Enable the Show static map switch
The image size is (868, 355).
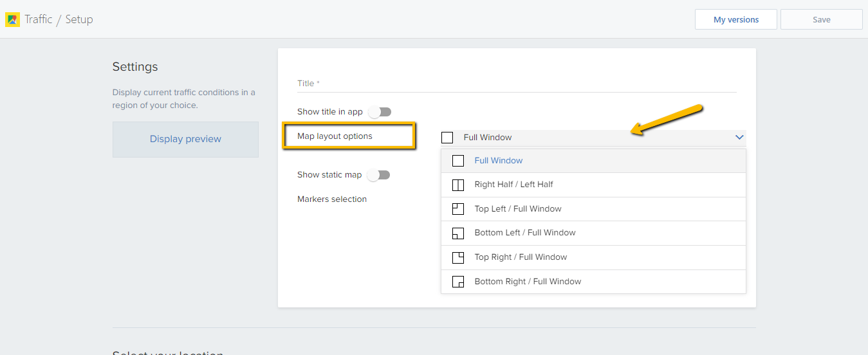coord(379,175)
